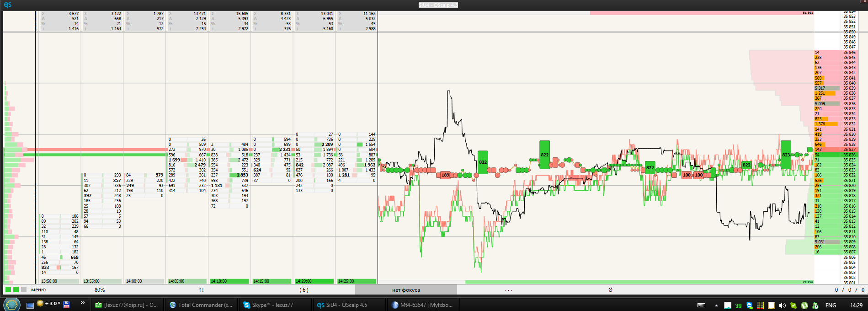
Task: Click the show desktop monitor icon in taskbar
Action: (30, 305)
